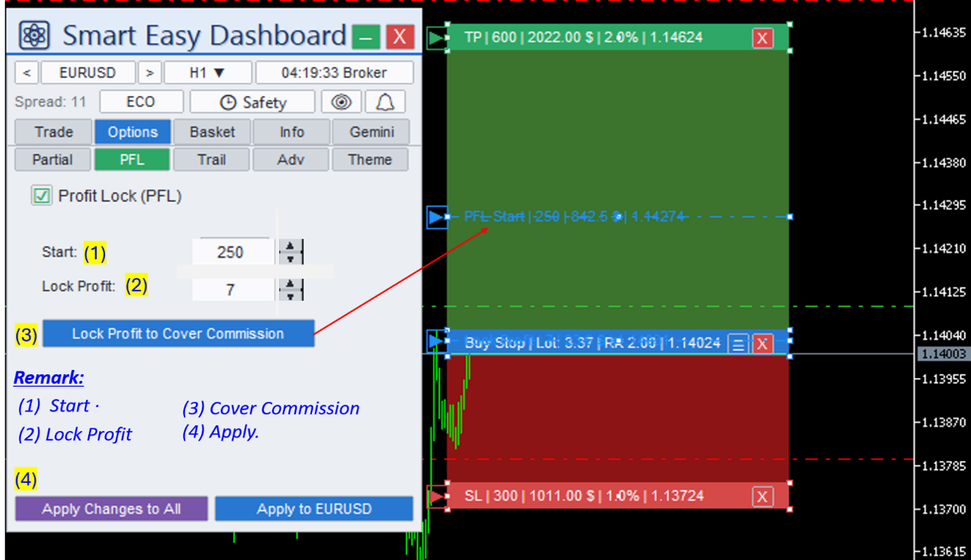The height and width of the screenshot is (560, 971).
Task: Switch to the Gemini tab
Action: (371, 132)
